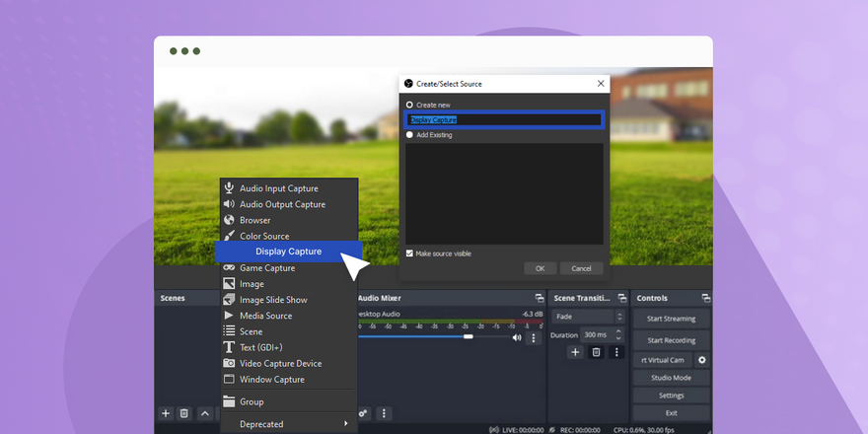Open Virtual Cam settings gear
Image resolution: width=868 pixels, height=434 pixels.
point(702,360)
